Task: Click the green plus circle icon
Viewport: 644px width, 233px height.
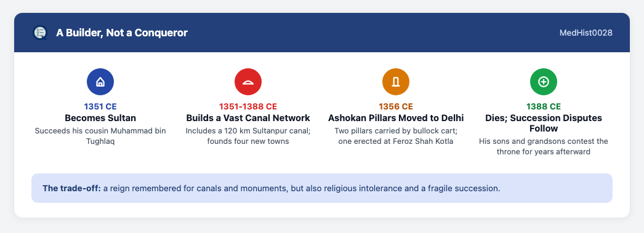Action: tap(544, 82)
